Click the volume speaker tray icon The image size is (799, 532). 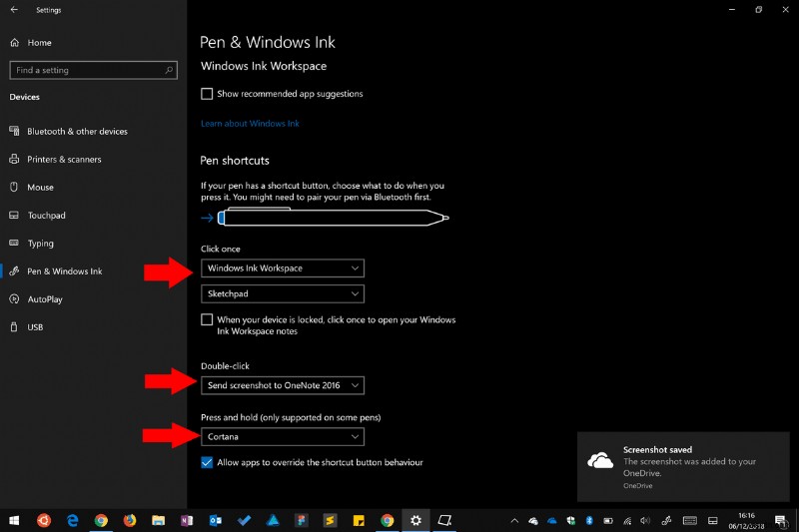(645, 520)
